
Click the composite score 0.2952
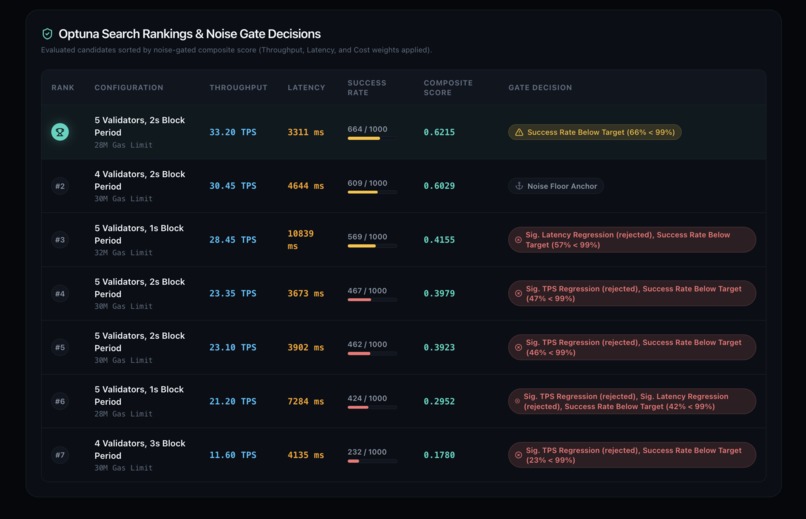[439, 401]
